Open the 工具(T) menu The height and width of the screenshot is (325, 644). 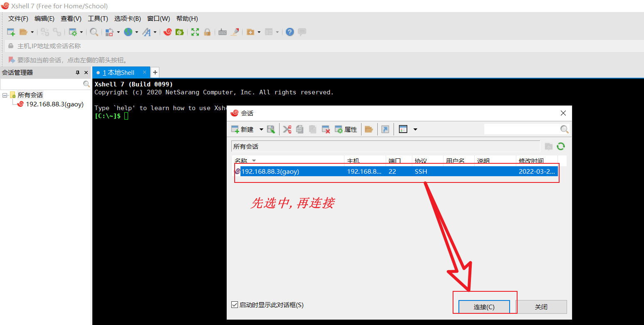(98, 19)
